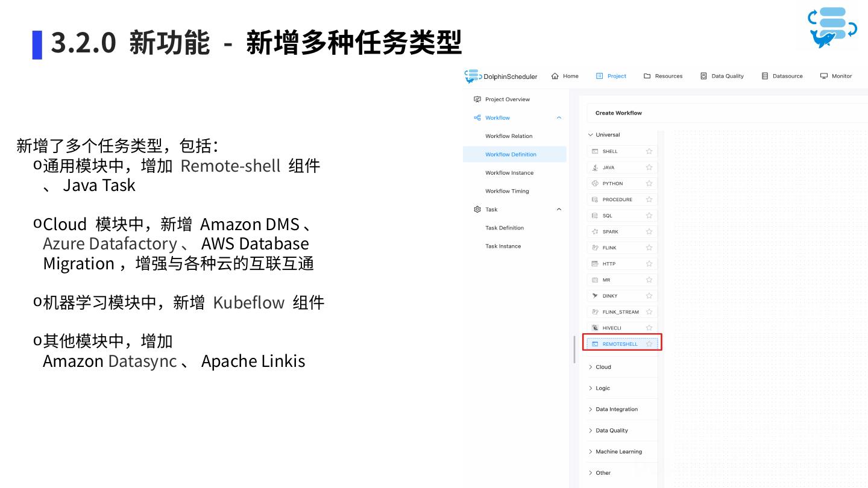Select the HIVECLI task type icon
The image size is (868, 488).
click(x=595, y=328)
